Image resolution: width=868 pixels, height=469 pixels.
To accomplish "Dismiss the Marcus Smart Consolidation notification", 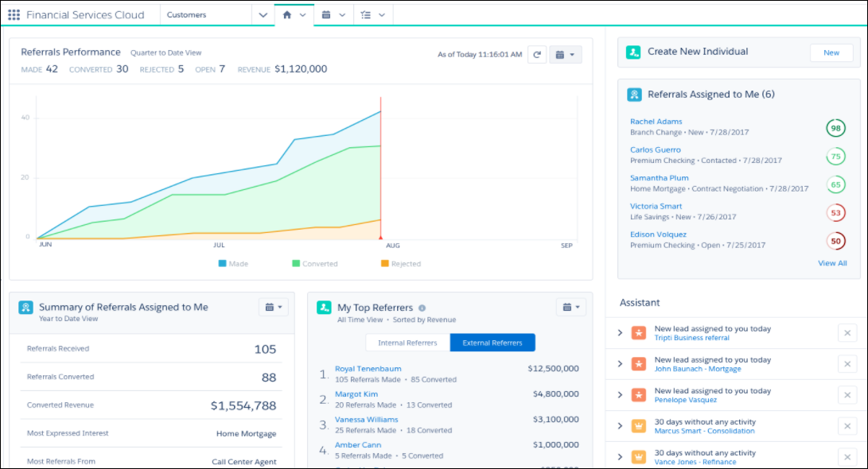I will point(847,426).
